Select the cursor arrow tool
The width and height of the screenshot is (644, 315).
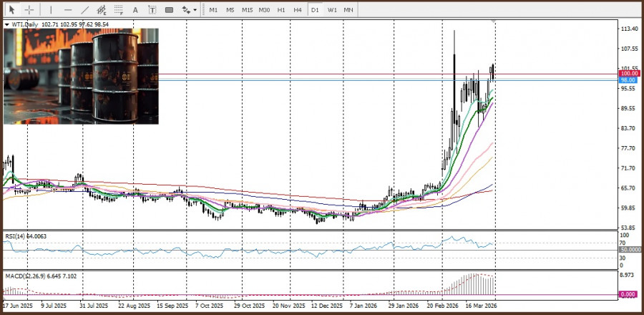pyautogui.click(x=11, y=10)
